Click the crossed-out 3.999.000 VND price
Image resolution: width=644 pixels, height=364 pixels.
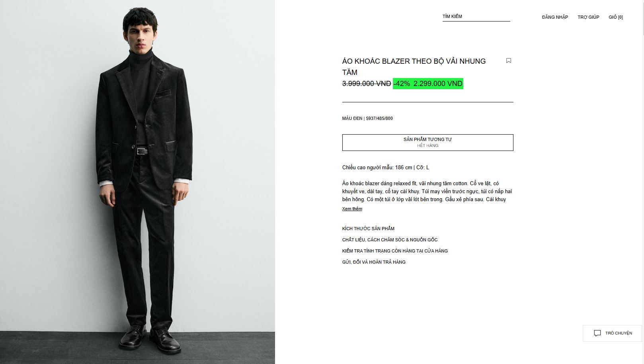click(x=366, y=84)
